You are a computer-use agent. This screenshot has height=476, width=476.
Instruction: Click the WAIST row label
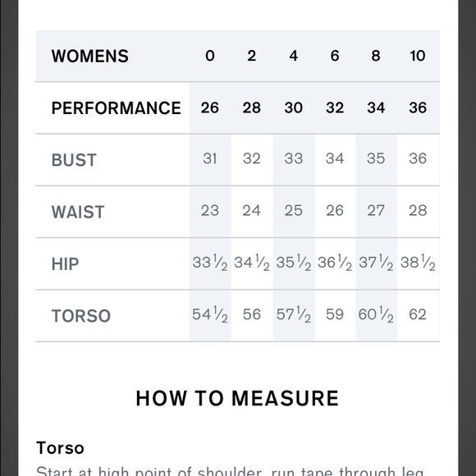[78, 212]
